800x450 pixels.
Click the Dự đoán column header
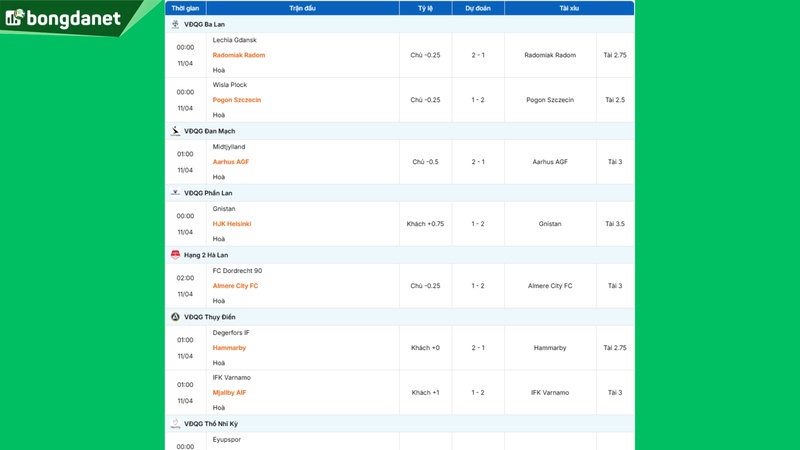pos(478,8)
